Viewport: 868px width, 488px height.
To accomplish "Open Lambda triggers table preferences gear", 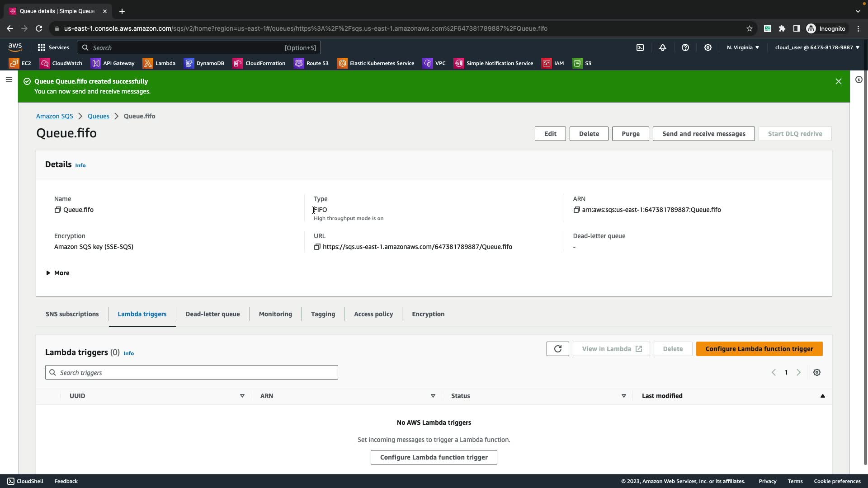I will pos(816,372).
